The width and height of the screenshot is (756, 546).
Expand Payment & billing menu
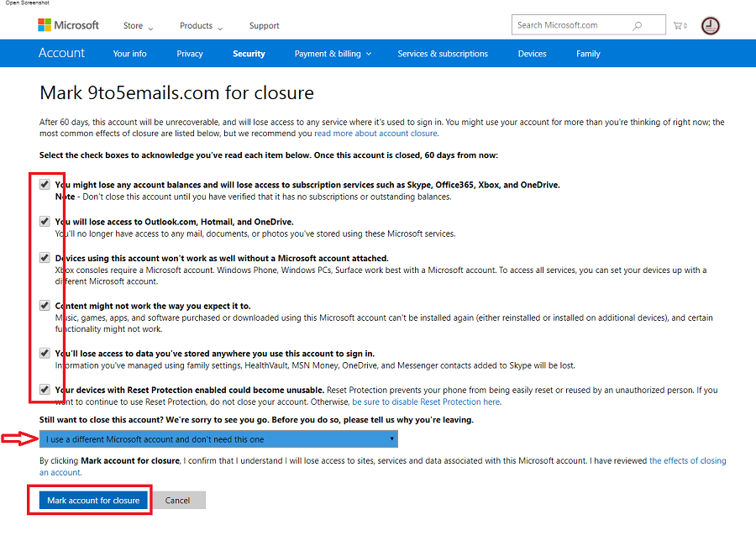click(x=333, y=54)
